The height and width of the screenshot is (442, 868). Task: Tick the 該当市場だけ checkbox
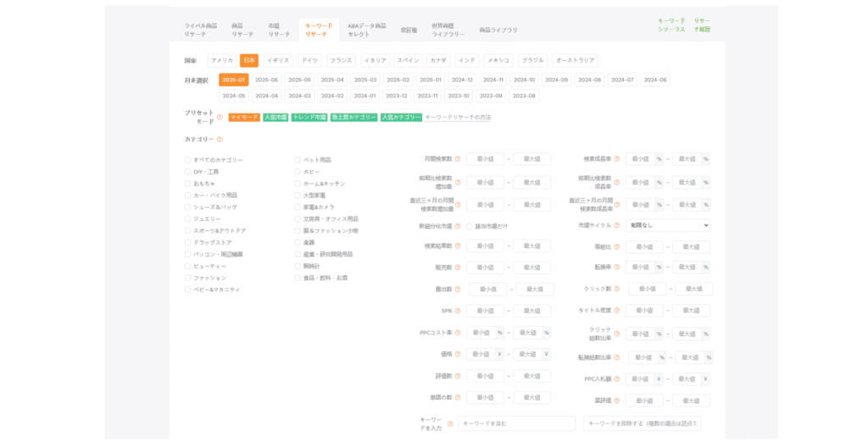click(x=469, y=226)
